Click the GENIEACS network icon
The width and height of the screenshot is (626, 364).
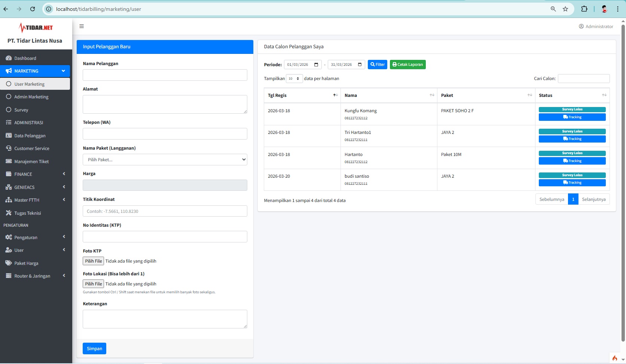(x=9, y=187)
